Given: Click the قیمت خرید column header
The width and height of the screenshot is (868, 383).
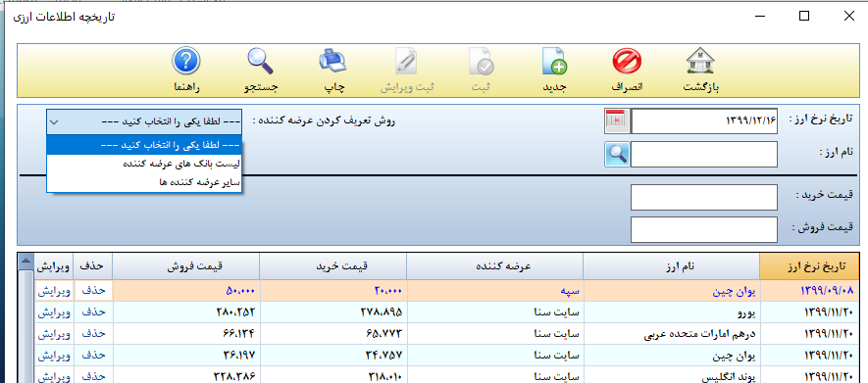Looking at the screenshot, I should coord(332,267).
